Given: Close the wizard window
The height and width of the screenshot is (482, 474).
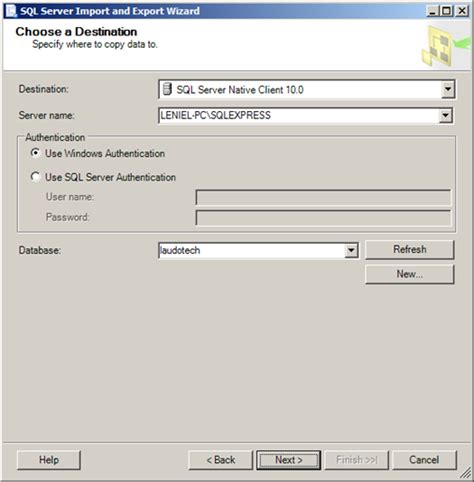Looking at the screenshot, I should point(462,11).
